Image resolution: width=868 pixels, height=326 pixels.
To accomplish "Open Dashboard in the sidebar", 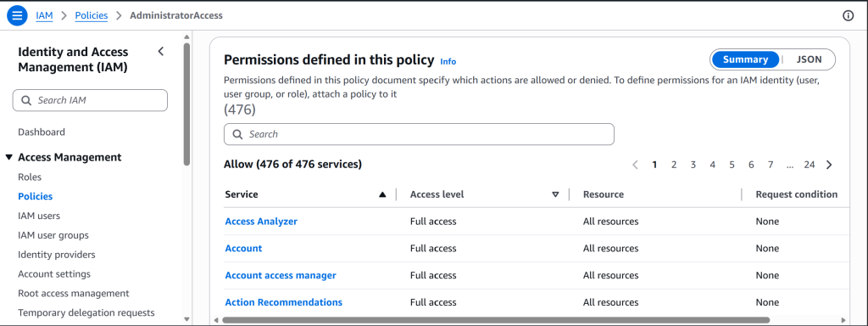I will pos(42,132).
